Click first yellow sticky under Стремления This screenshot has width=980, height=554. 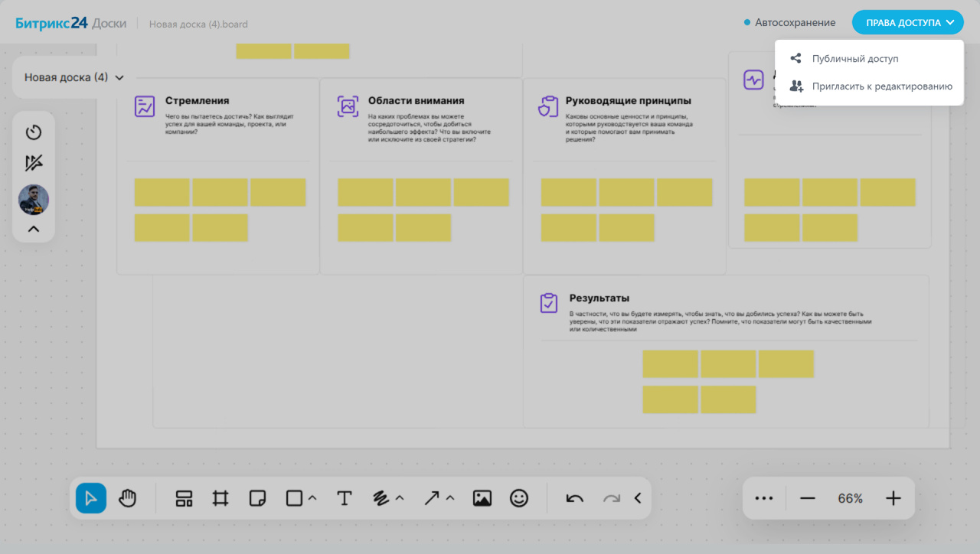[162, 192]
